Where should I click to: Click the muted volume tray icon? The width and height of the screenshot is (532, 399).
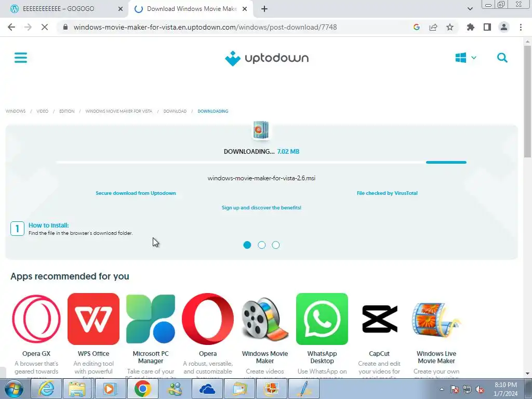480,390
